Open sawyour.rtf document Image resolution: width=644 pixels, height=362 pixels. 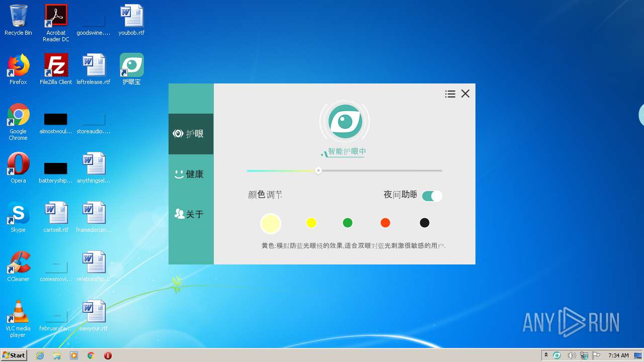point(94,316)
